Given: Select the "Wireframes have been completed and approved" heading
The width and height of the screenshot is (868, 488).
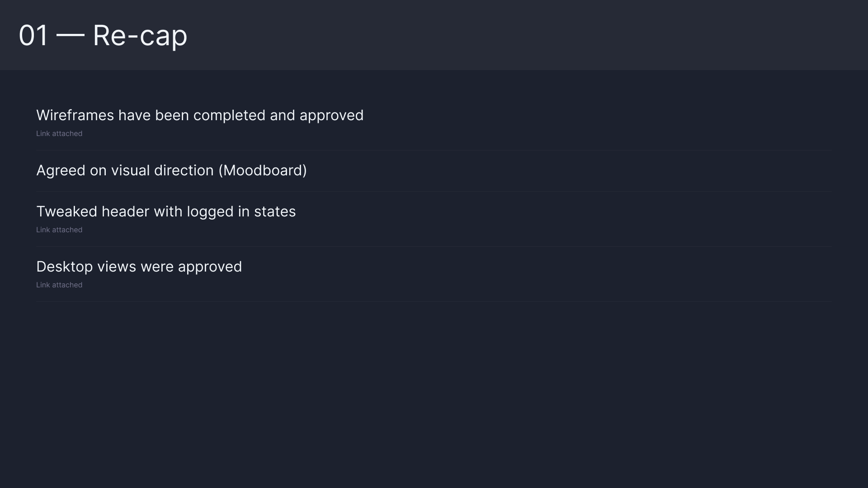Looking at the screenshot, I should coord(199,115).
